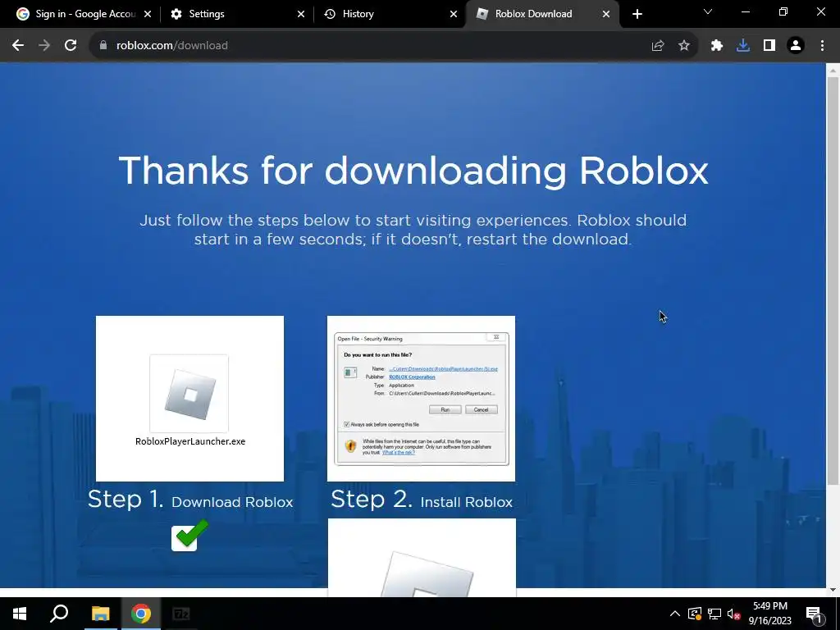
Task: Close the History tab
Action: click(x=454, y=14)
